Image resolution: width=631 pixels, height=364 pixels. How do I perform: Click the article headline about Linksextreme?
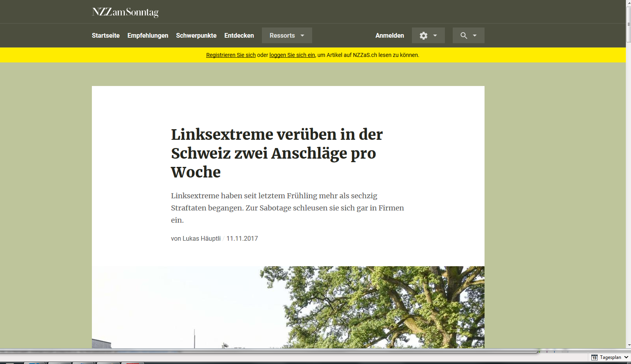pyautogui.click(x=277, y=153)
